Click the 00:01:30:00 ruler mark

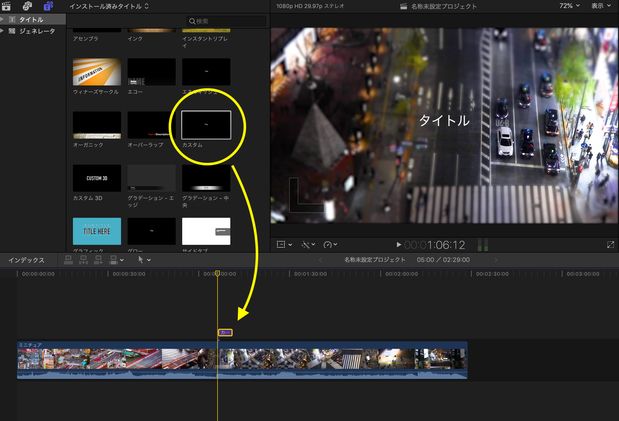click(x=310, y=274)
